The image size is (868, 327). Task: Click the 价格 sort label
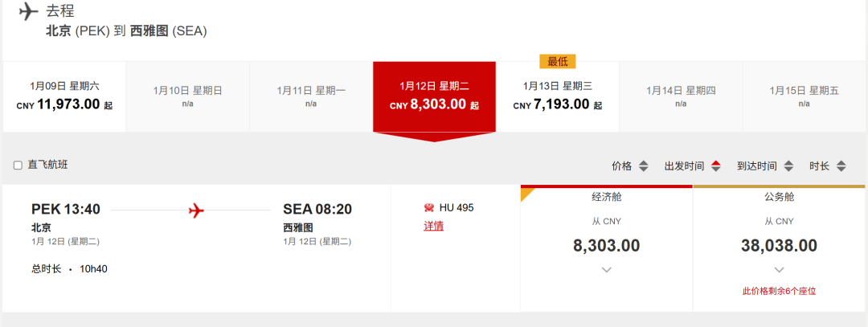coord(621,166)
